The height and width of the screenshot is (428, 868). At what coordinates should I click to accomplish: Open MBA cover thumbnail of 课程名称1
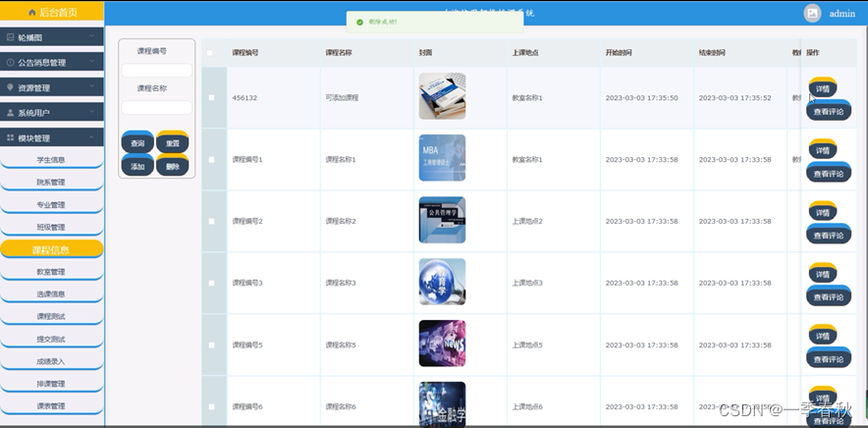tap(442, 158)
